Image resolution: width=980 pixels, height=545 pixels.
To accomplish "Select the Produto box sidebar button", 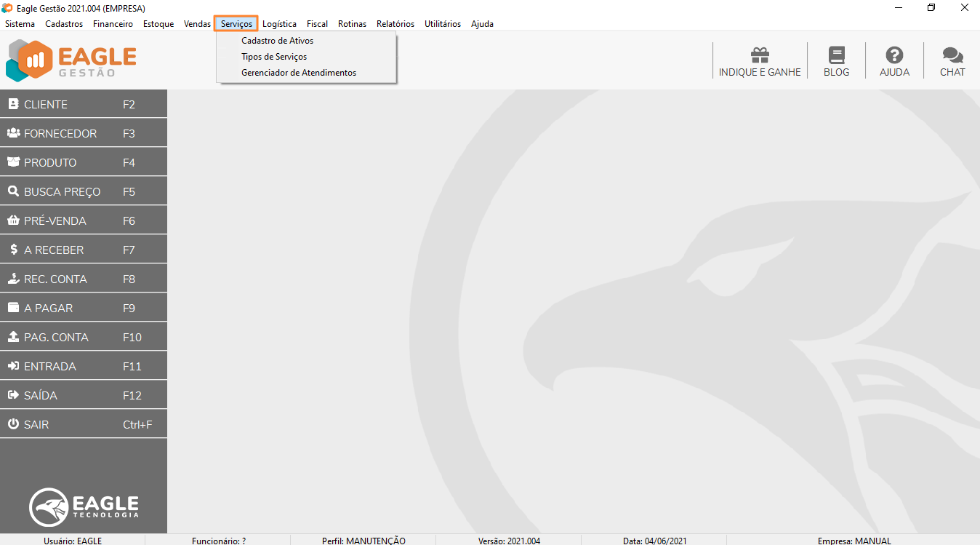I will pyautogui.click(x=83, y=162).
